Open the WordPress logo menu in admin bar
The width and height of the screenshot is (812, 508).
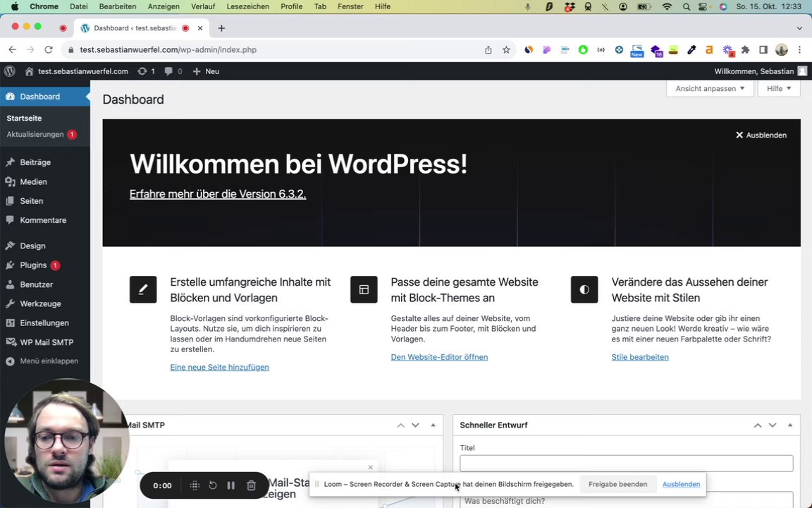tap(9, 71)
